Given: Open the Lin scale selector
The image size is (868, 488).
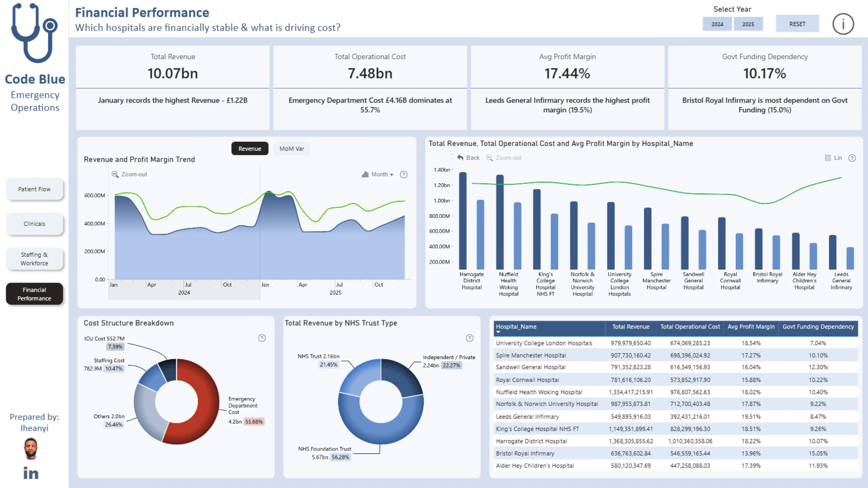Looking at the screenshot, I should (x=833, y=158).
